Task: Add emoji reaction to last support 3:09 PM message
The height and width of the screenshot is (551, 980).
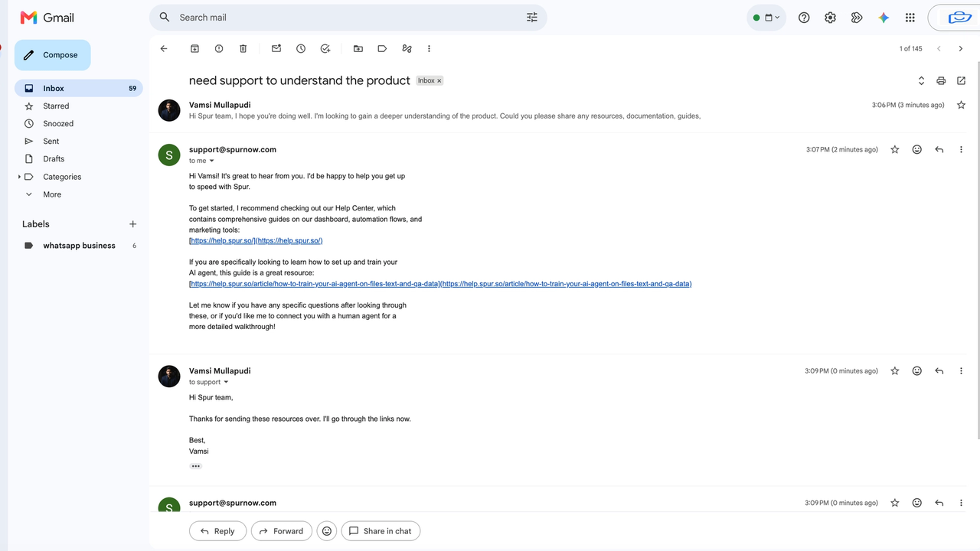Action: tap(917, 503)
